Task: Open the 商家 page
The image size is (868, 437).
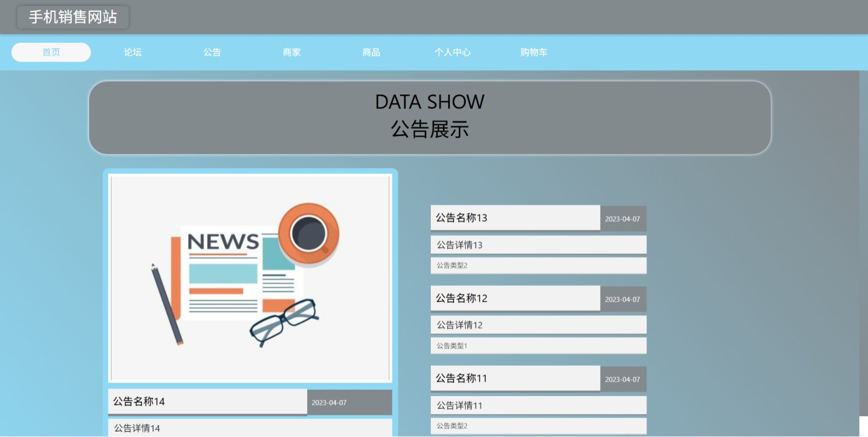Action: pyautogui.click(x=291, y=52)
